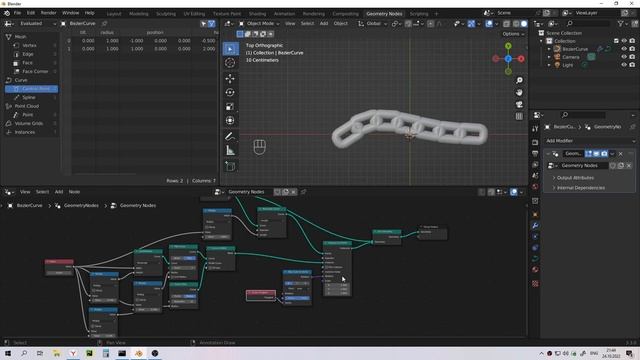Enable rendered viewport shading sphere
The image size is (640, 360).
(x=524, y=24)
